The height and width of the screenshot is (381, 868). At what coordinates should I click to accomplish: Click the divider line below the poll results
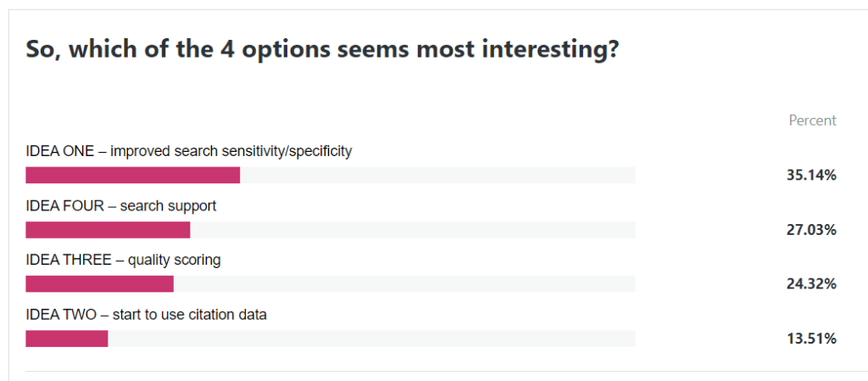(x=431, y=372)
